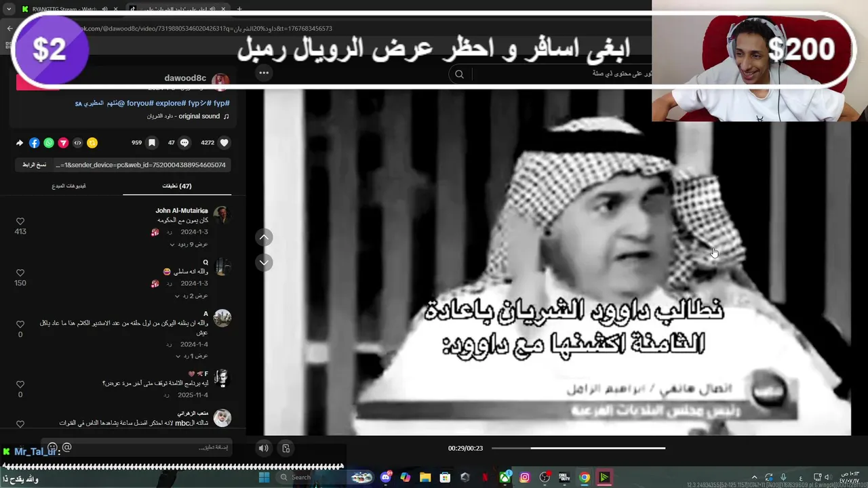The image size is (868, 488).
Task: Seek in the video progress bar
Action: pos(578,448)
